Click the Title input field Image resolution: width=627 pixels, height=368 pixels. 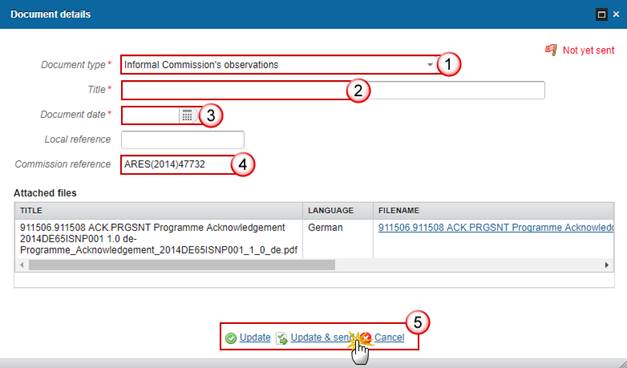click(333, 90)
